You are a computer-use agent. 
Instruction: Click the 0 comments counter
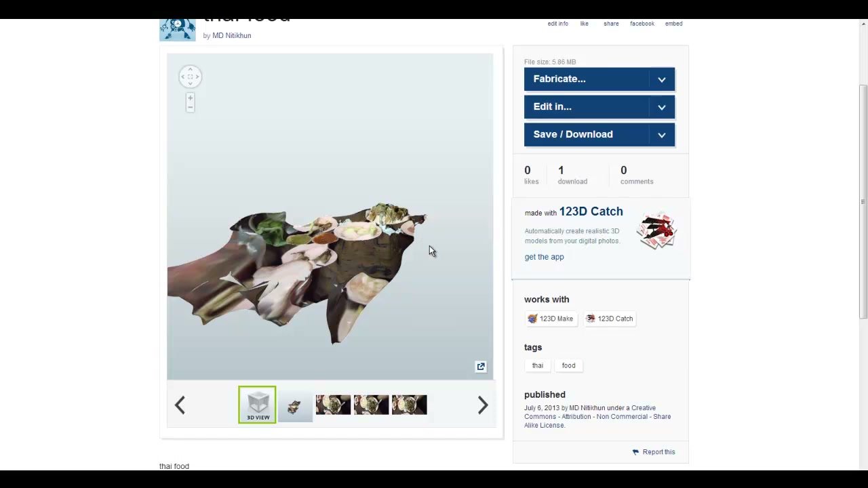[637, 175]
